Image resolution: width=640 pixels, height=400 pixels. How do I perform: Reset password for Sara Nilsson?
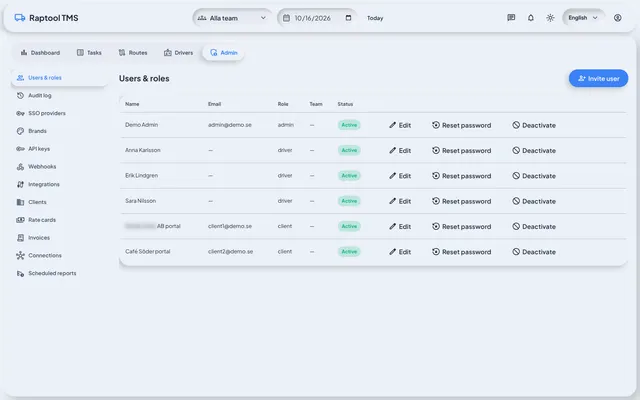462,201
